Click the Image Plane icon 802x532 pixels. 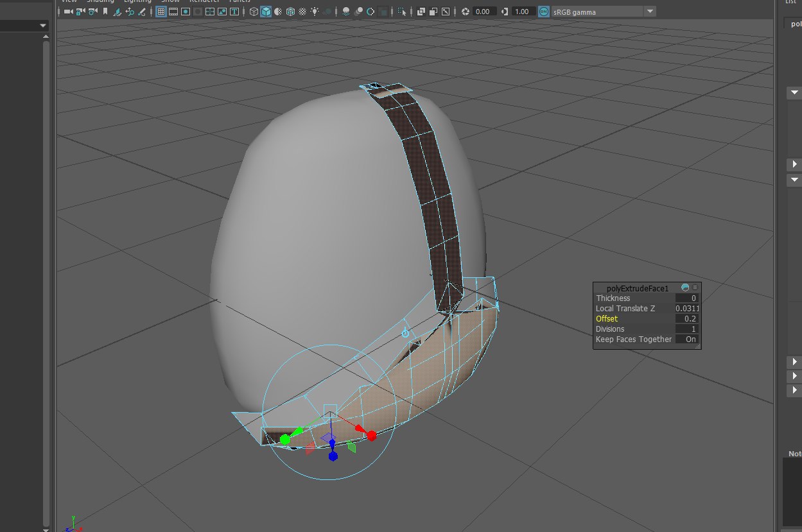[118, 12]
